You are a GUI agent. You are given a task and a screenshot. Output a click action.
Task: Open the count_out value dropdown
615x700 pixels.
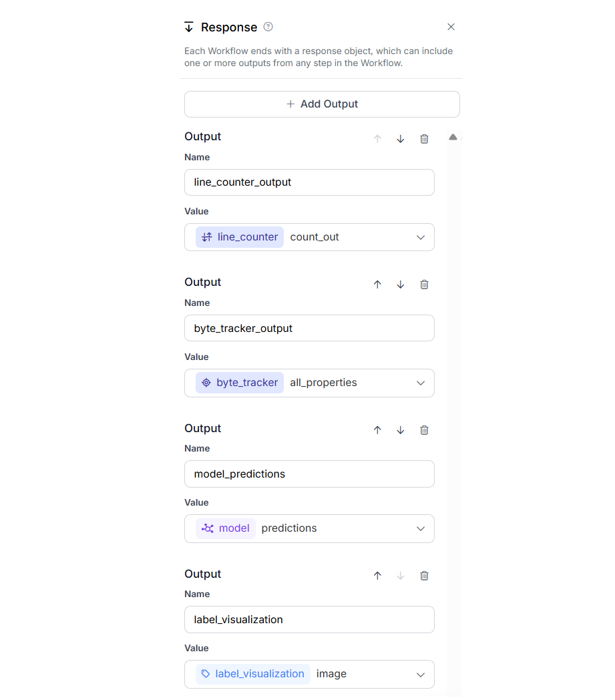[421, 236]
